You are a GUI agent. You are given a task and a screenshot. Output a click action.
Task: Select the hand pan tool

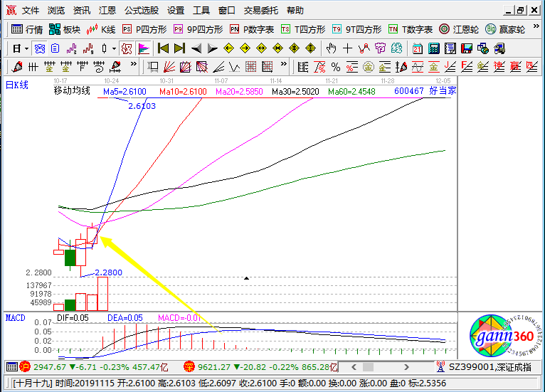click(x=332, y=48)
